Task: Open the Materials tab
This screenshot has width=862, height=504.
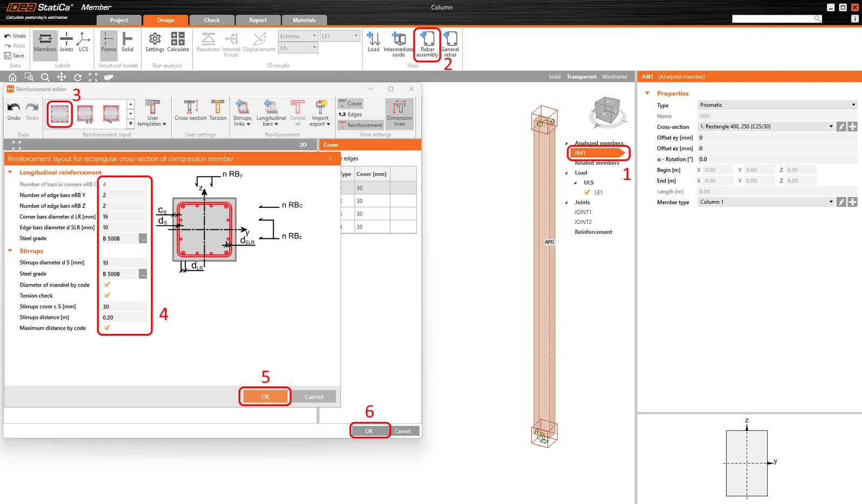Action: 304,20
